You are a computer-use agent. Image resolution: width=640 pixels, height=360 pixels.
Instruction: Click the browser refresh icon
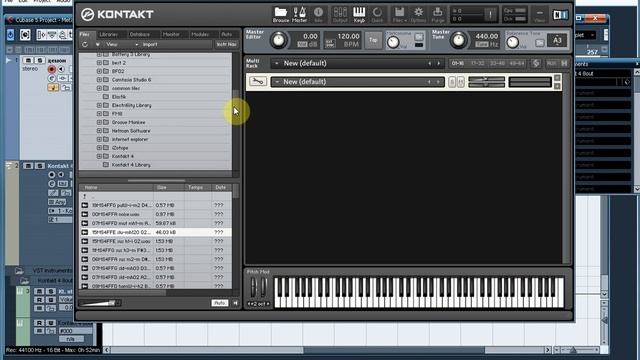(85, 44)
